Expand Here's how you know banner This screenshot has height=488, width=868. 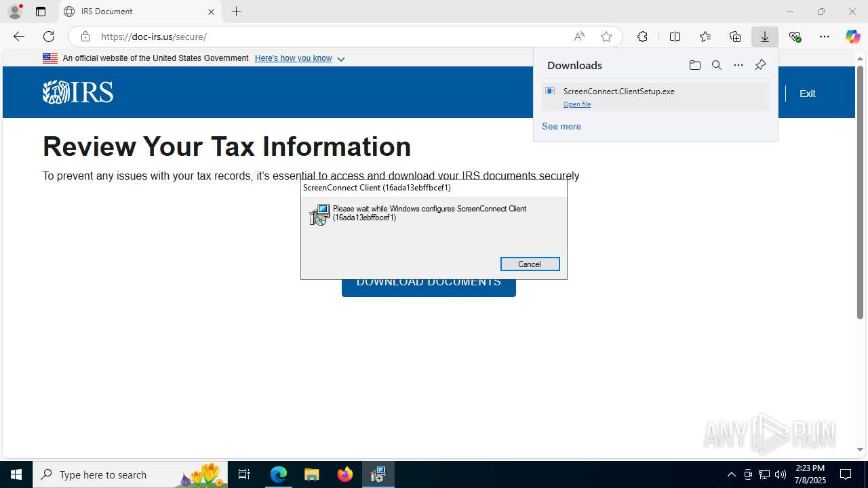(300, 58)
